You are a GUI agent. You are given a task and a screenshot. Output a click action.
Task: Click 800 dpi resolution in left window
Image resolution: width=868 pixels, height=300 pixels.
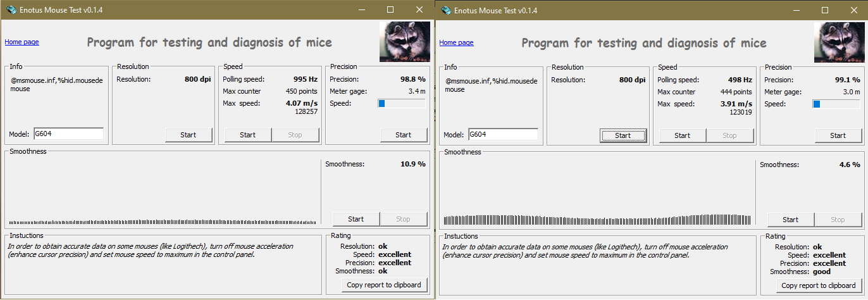point(197,79)
